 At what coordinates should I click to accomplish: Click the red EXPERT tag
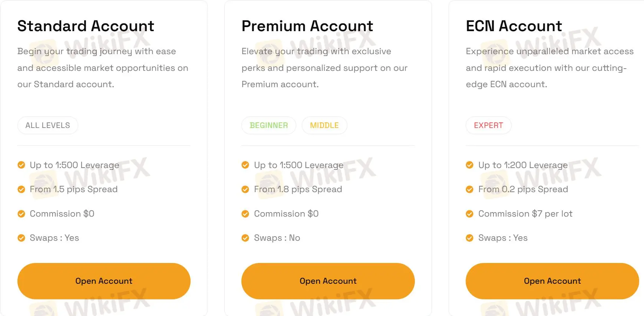[488, 125]
